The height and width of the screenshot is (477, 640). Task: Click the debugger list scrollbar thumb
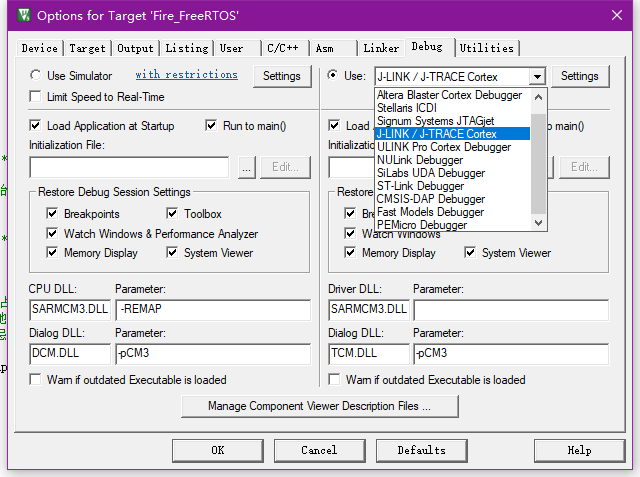538,164
